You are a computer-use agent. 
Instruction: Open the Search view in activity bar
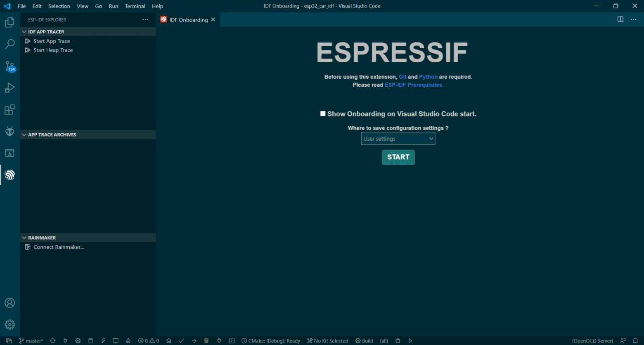pyautogui.click(x=9, y=44)
